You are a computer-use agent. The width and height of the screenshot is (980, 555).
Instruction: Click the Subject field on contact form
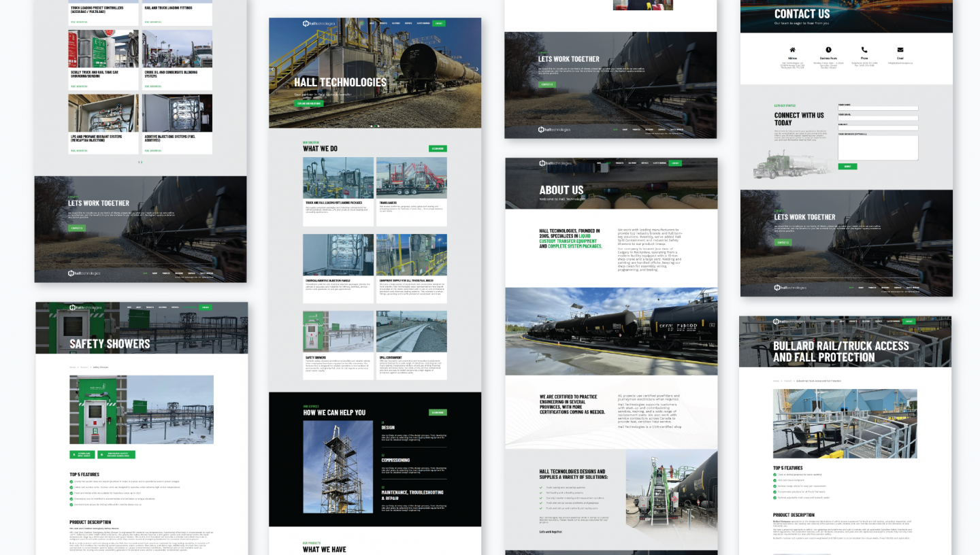(878, 127)
